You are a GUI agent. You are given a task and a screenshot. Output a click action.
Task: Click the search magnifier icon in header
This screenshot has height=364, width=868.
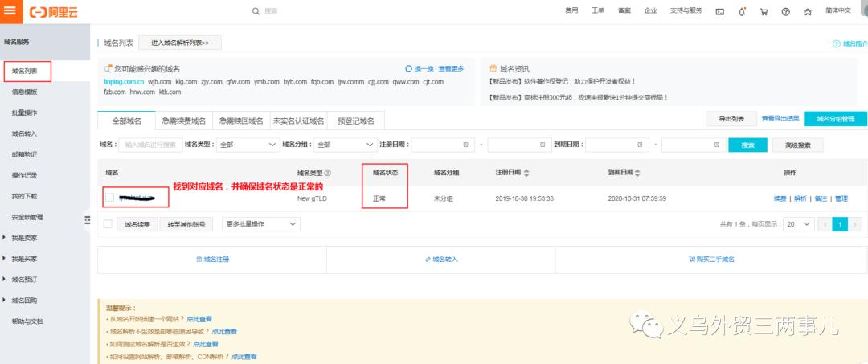pos(256,11)
